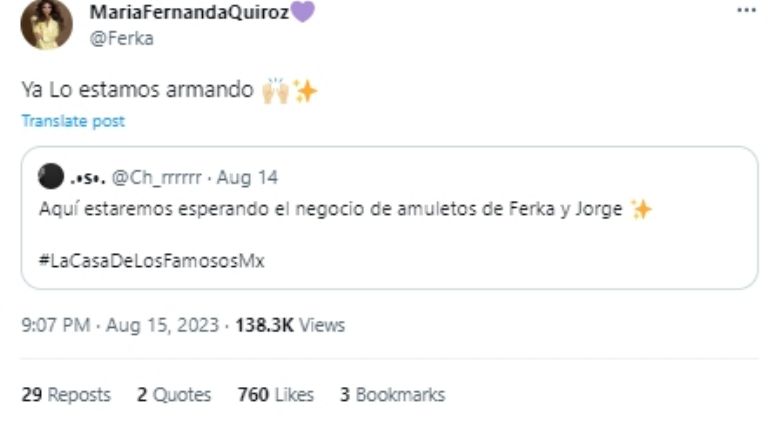Screen dimensions: 768x426
Task: Click the sparkles emoji after armando
Action: pyautogui.click(x=305, y=91)
